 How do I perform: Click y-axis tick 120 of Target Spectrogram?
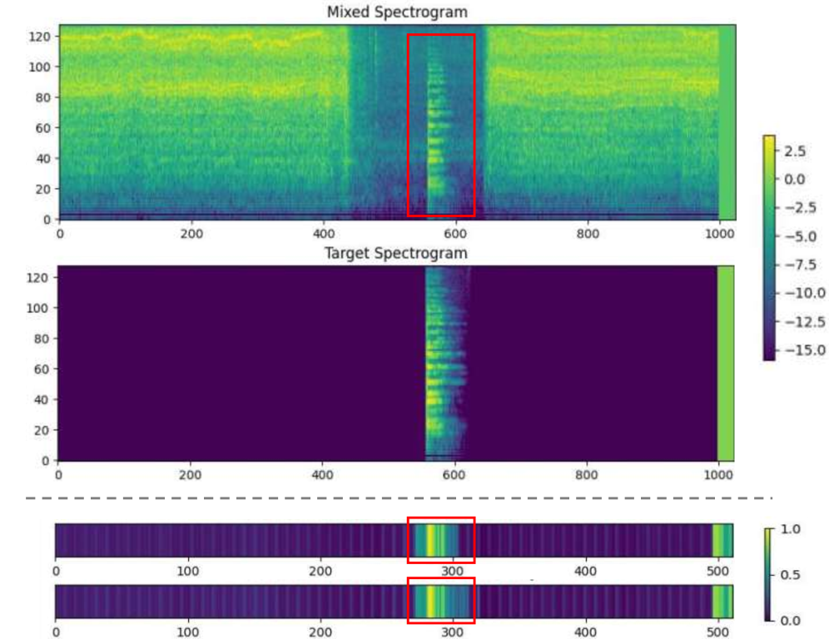pos(38,278)
